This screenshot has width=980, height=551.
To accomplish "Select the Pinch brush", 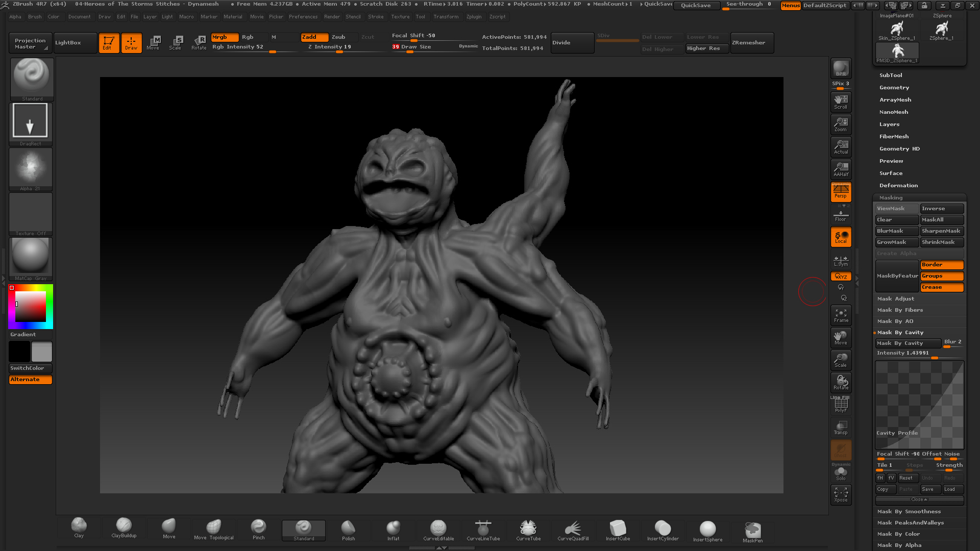I will [259, 529].
